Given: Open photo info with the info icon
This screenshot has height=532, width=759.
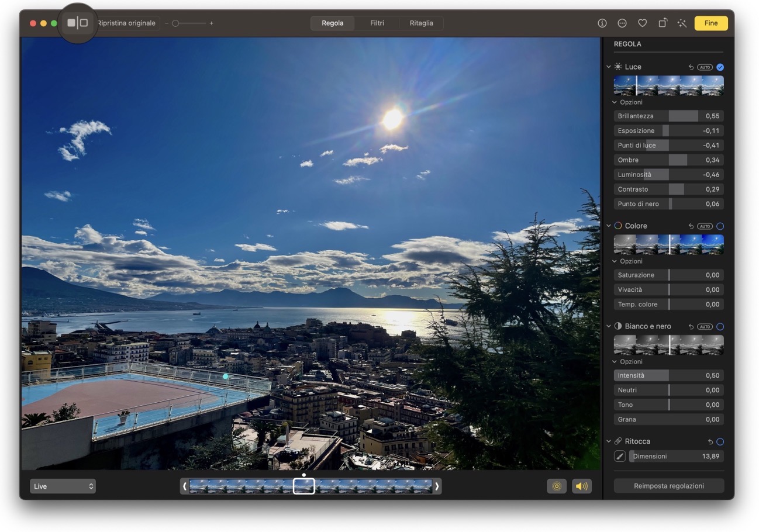Looking at the screenshot, I should click(601, 23).
